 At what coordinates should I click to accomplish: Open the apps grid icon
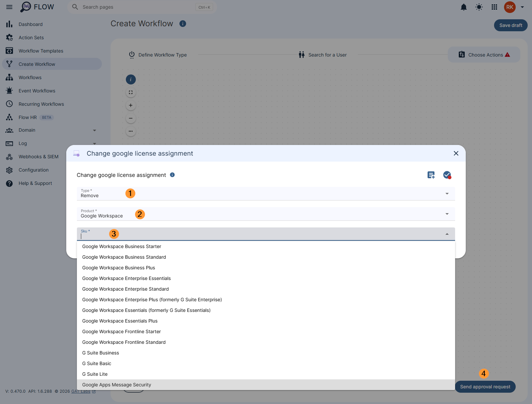[x=494, y=7]
